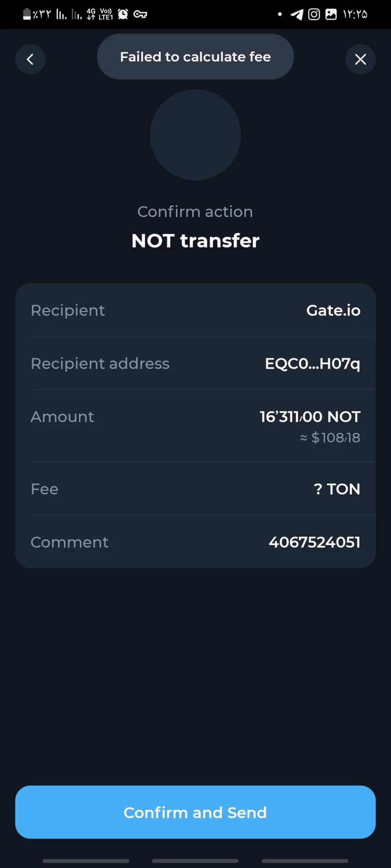Tap the battery indicator icon

tap(27, 14)
